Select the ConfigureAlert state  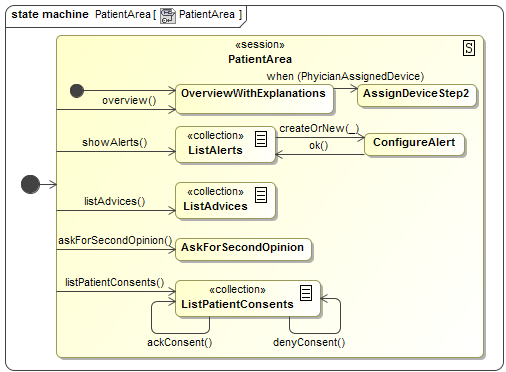414,144
